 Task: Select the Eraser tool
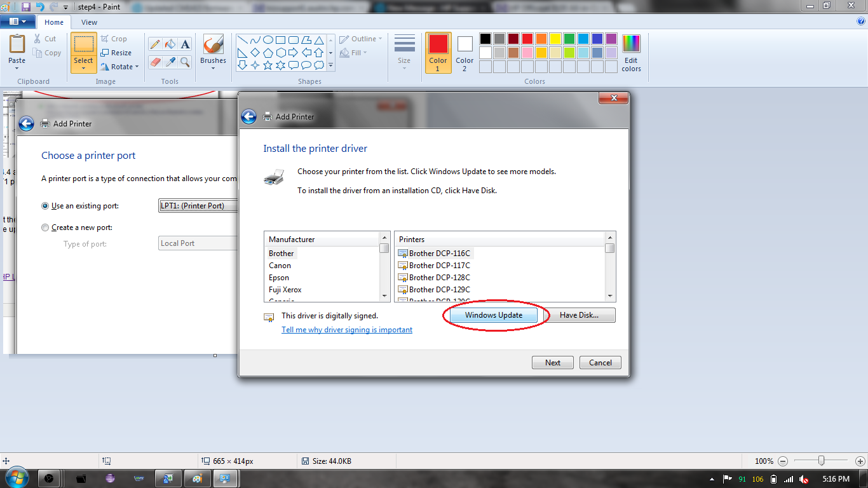tap(154, 62)
